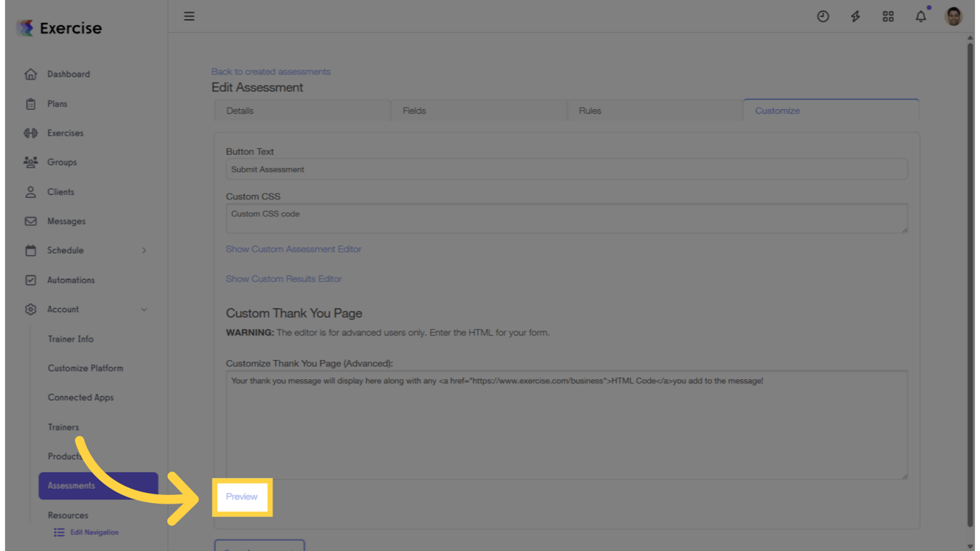
Task: Switch to the Fields tab
Action: [x=479, y=110]
